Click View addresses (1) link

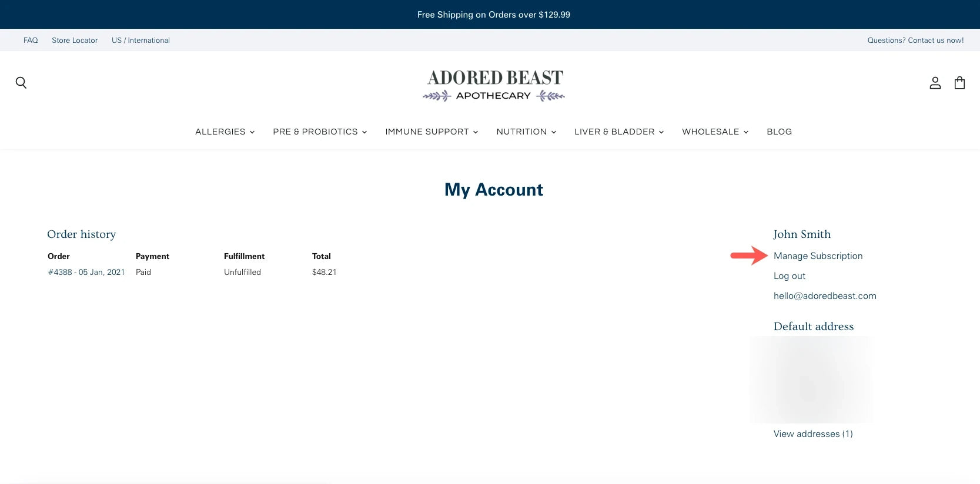click(813, 434)
